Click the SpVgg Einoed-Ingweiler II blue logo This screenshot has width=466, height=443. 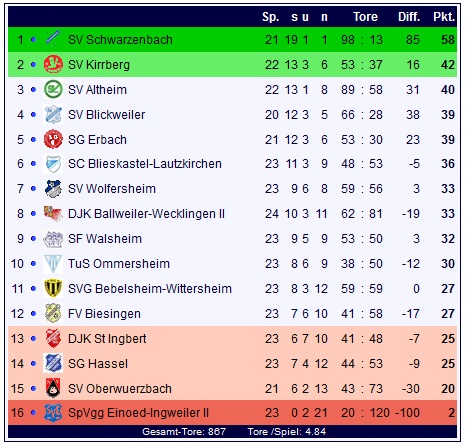point(53,413)
